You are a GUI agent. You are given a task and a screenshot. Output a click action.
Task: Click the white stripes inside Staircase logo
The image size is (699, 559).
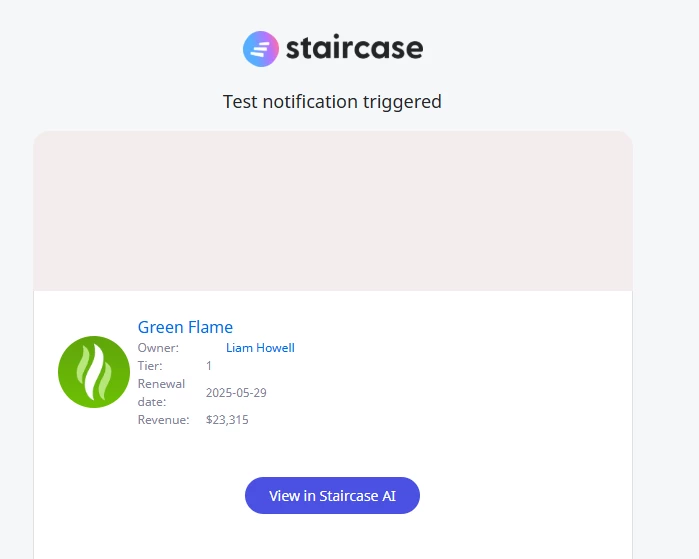260,49
